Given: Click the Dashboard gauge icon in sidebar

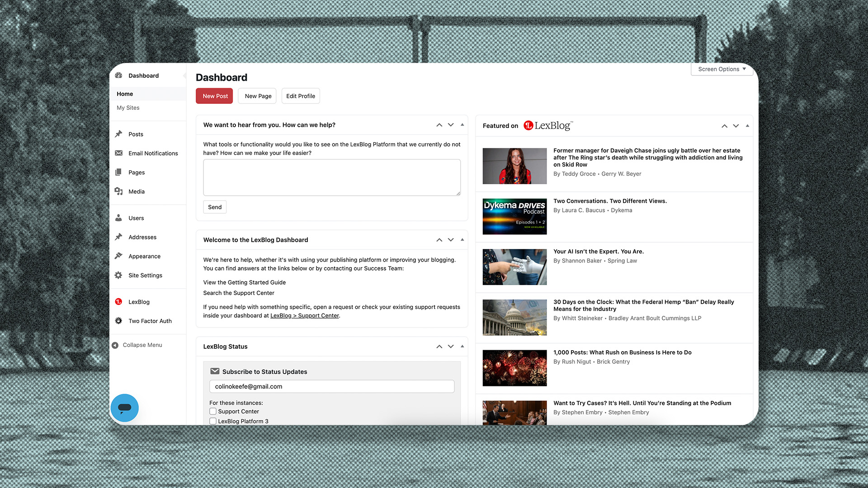Looking at the screenshot, I should (118, 75).
